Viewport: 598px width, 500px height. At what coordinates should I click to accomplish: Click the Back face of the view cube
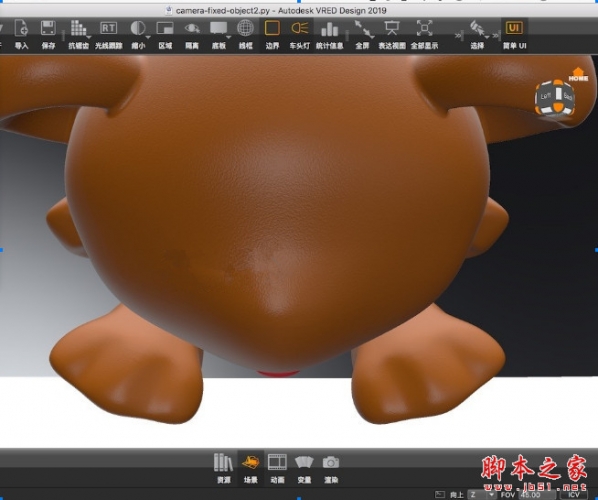568,96
